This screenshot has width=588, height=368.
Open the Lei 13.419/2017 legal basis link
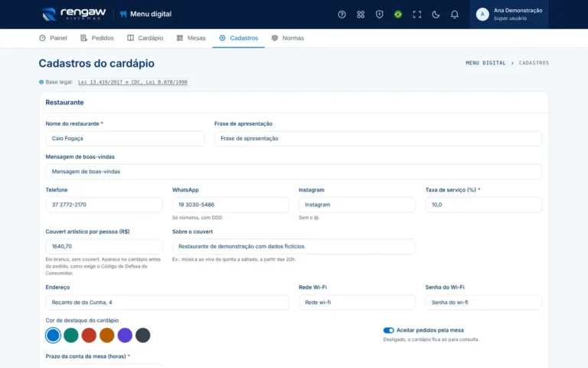[x=132, y=82]
